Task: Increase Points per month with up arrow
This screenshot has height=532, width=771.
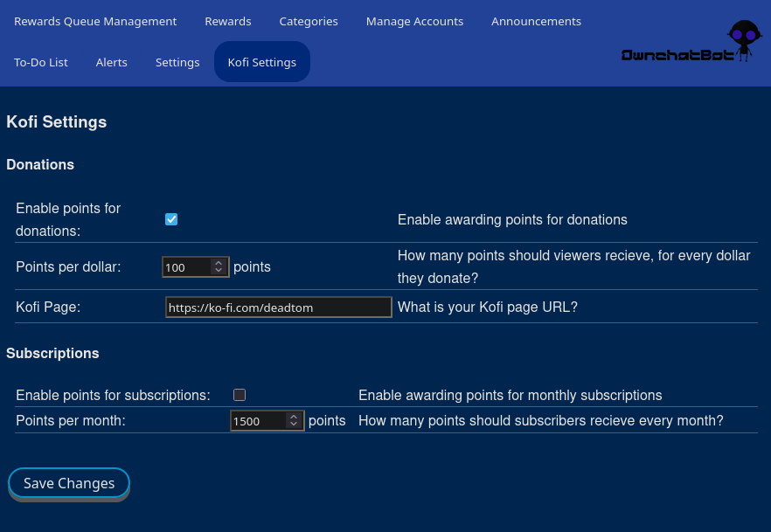Action: pyautogui.click(x=294, y=417)
